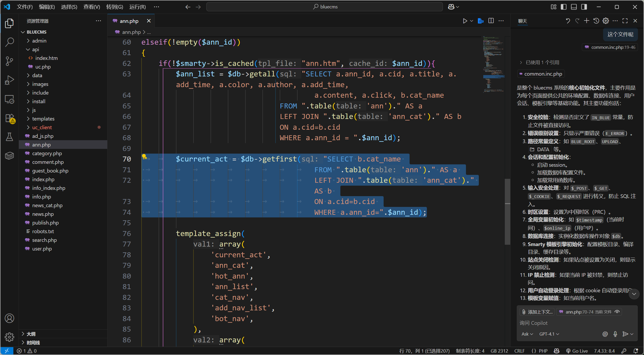Start a new chat with plus icon
This screenshot has height=355, width=644.
pos(587,21)
